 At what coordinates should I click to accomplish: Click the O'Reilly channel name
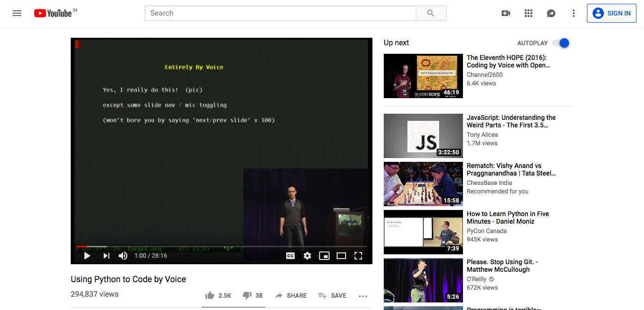click(x=477, y=279)
